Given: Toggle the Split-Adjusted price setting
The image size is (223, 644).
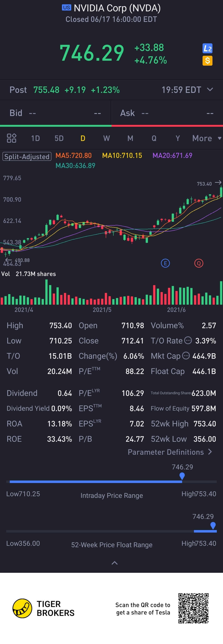Looking at the screenshot, I should [x=27, y=156].
